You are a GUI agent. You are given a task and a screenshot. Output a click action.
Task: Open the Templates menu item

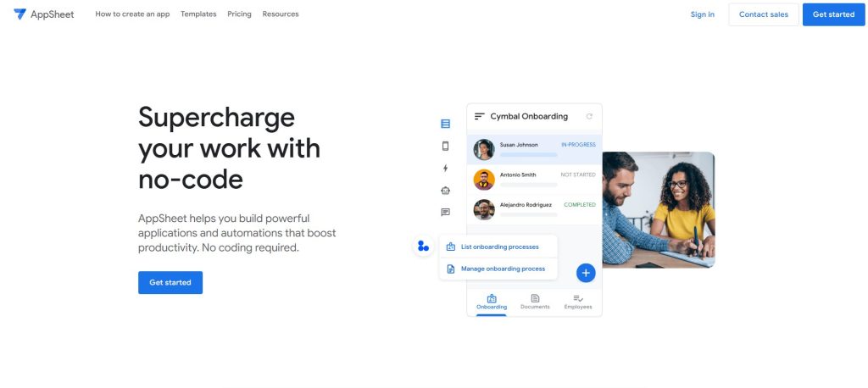click(x=198, y=14)
